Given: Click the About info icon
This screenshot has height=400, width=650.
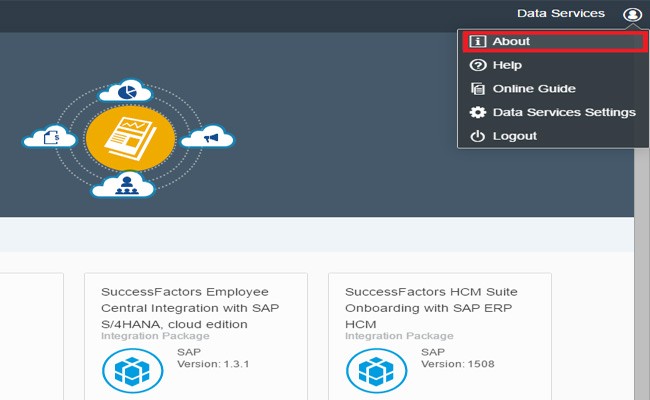Looking at the screenshot, I should point(478,41).
